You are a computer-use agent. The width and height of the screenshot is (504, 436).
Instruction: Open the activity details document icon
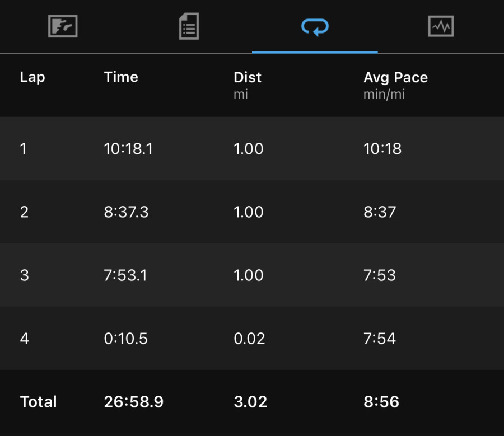(x=189, y=26)
